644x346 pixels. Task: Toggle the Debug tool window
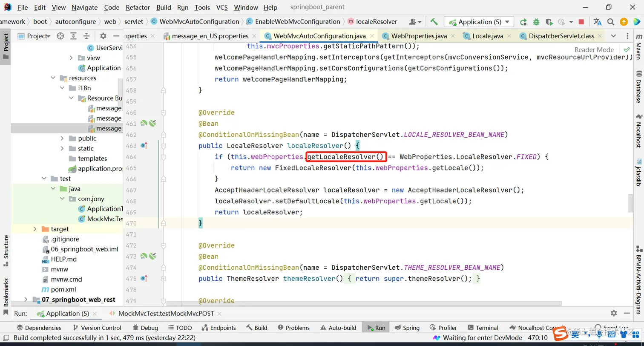coord(145,328)
